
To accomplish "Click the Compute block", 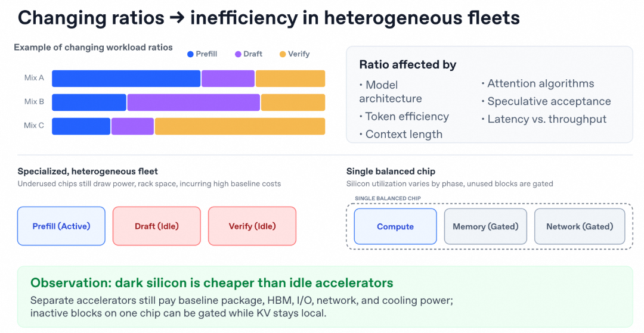I will [x=395, y=226].
